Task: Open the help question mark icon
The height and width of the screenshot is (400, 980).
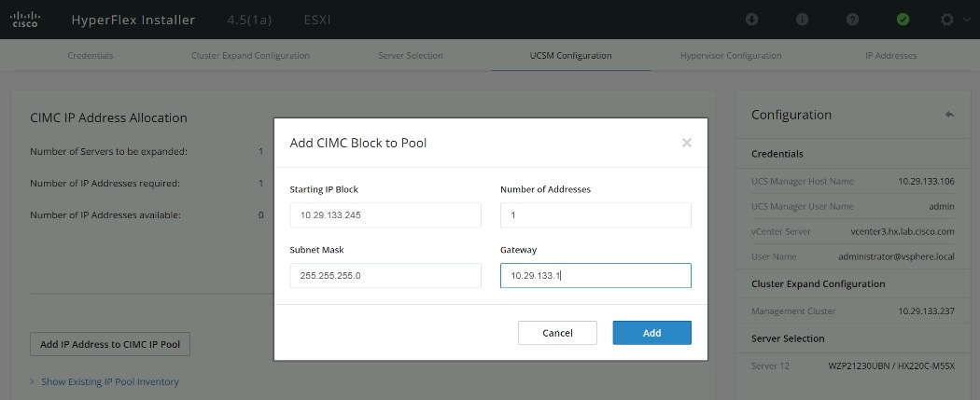Action: [x=852, y=20]
